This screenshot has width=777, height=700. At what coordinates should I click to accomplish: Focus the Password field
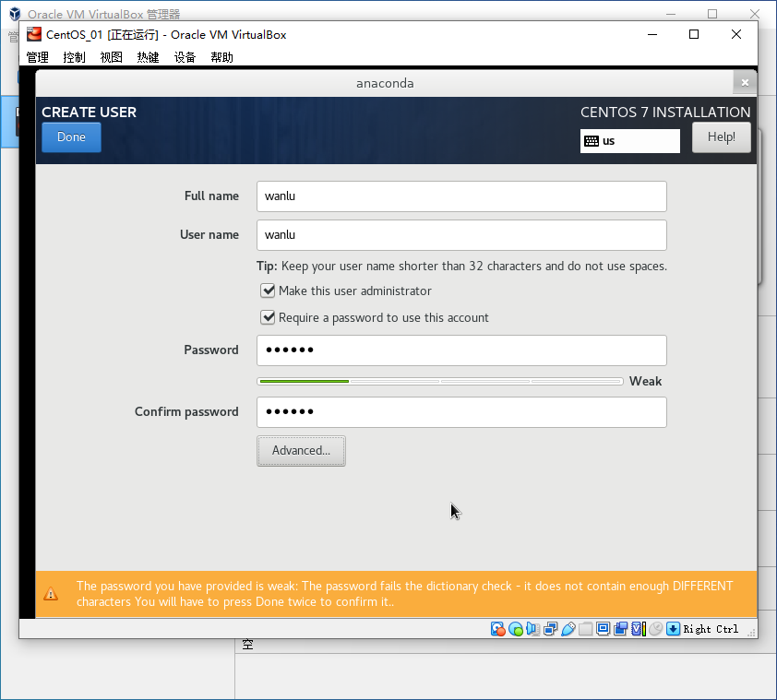461,350
